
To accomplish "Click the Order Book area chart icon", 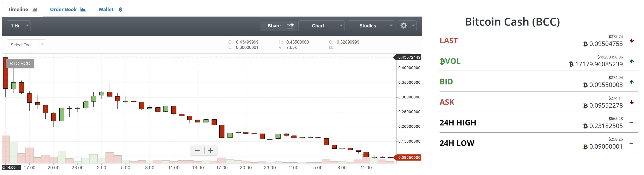I will [x=83, y=10].
